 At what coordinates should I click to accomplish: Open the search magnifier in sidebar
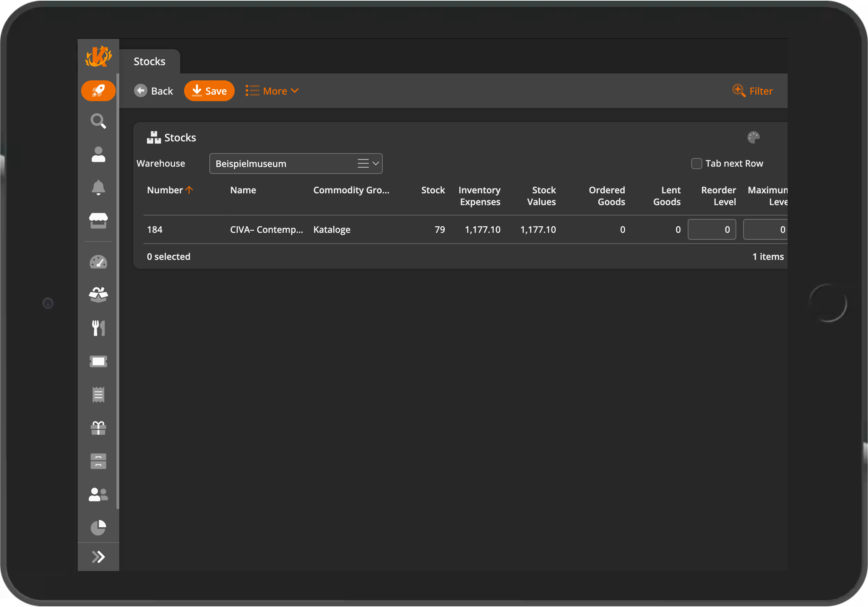pos(98,121)
